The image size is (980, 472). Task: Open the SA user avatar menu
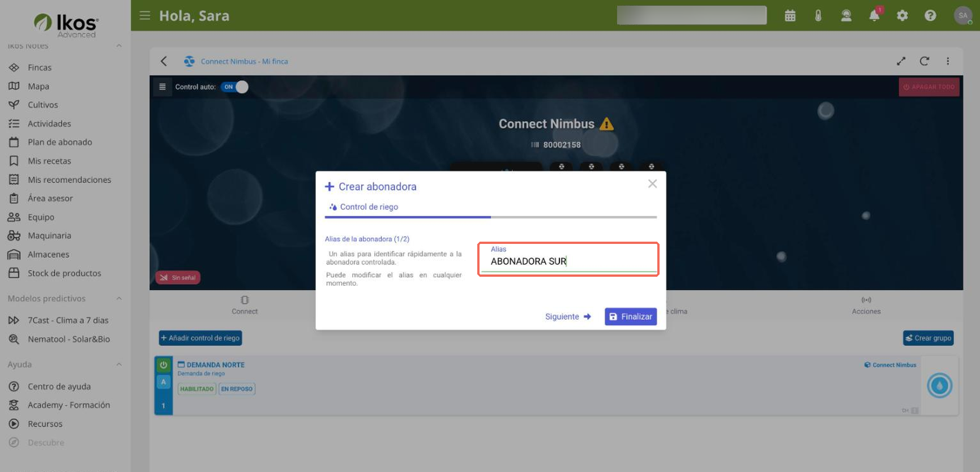963,15
